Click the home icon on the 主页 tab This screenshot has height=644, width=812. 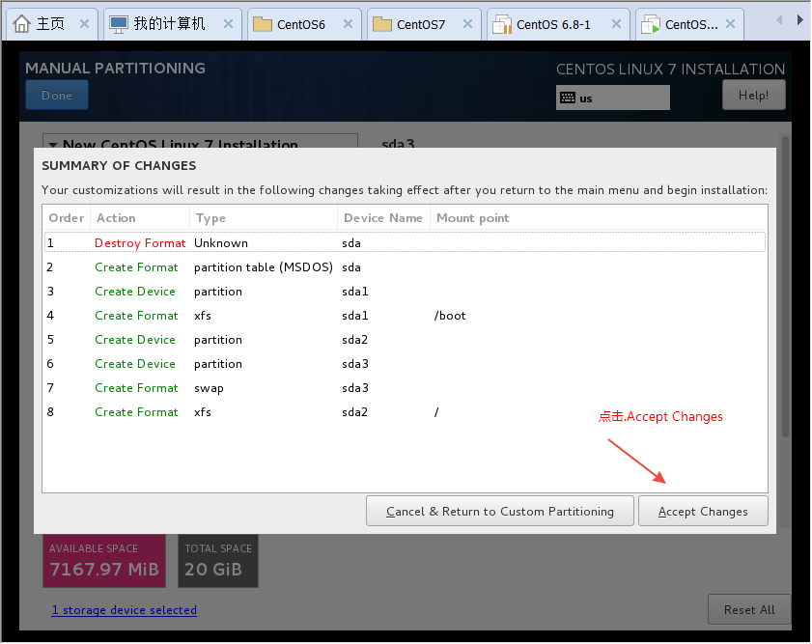22,24
